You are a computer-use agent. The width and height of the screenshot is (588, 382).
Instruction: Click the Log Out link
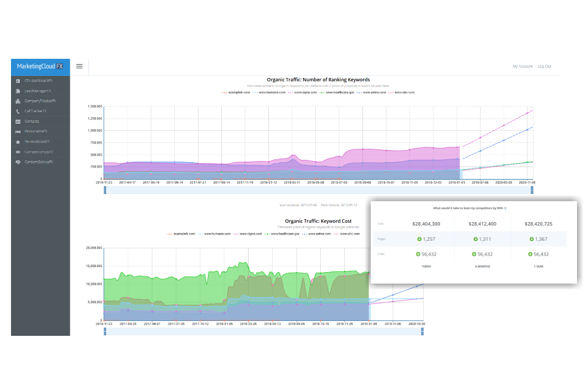545,67
